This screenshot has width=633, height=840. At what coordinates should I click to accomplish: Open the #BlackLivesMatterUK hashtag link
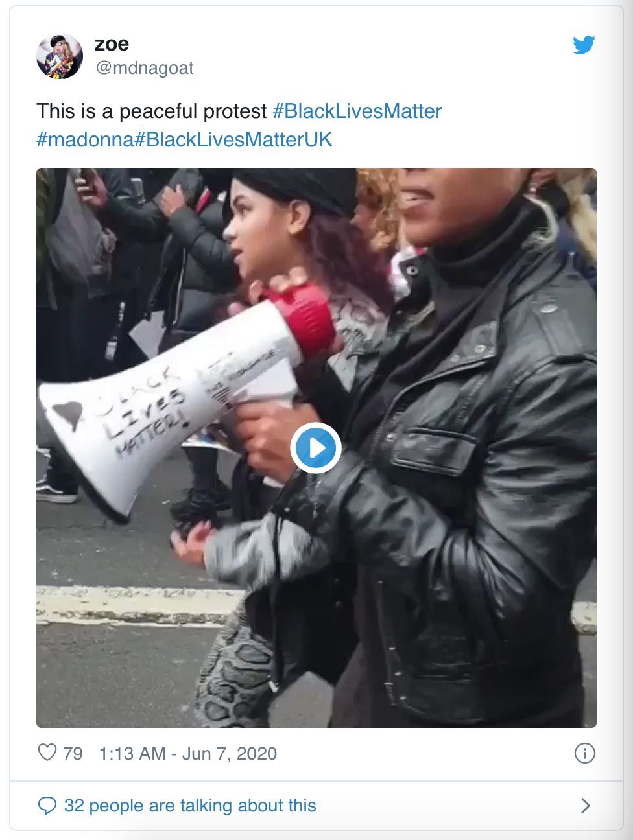(x=233, y=139)
